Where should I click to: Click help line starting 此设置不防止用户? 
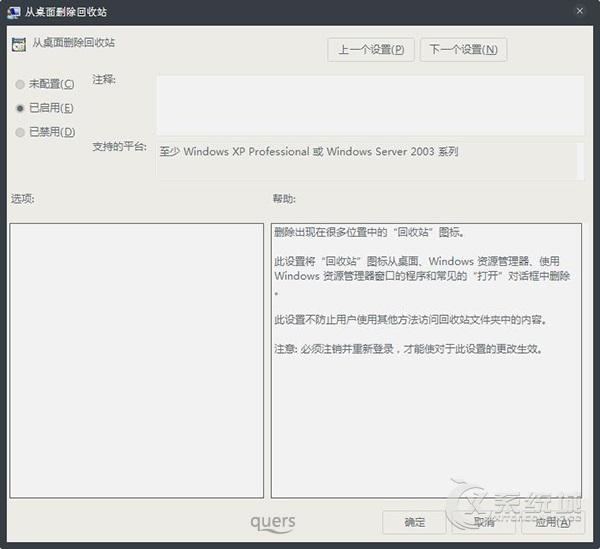pyautogui.click(x=410, y=319)
